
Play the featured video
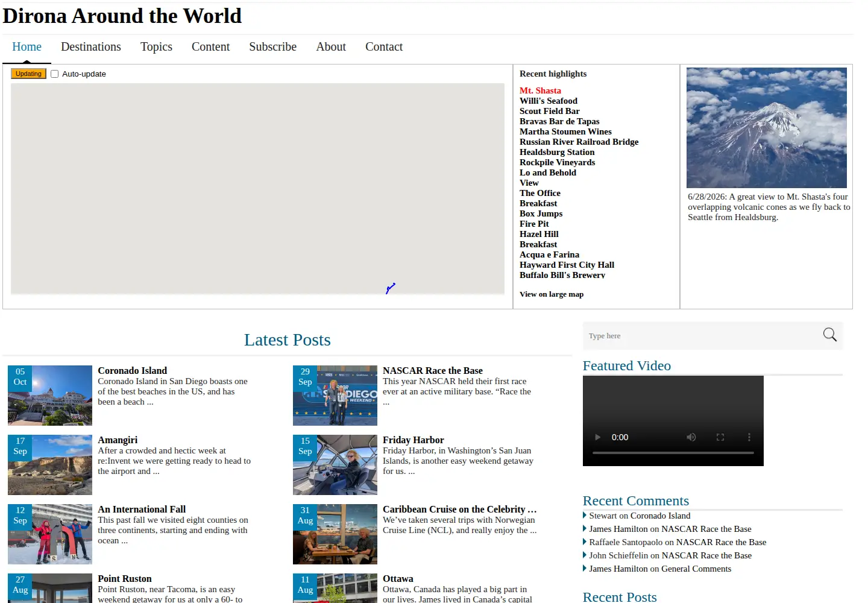pyautogui.click(x=598, y=437)
